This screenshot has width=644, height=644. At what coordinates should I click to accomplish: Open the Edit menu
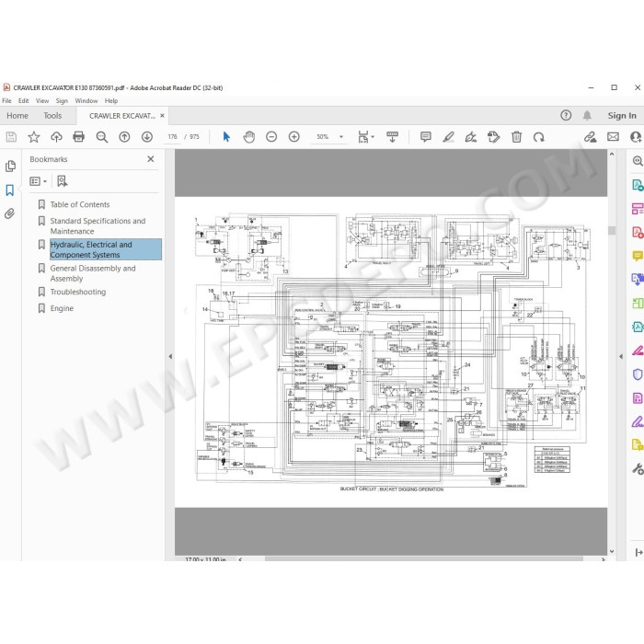tap(23, 100)
